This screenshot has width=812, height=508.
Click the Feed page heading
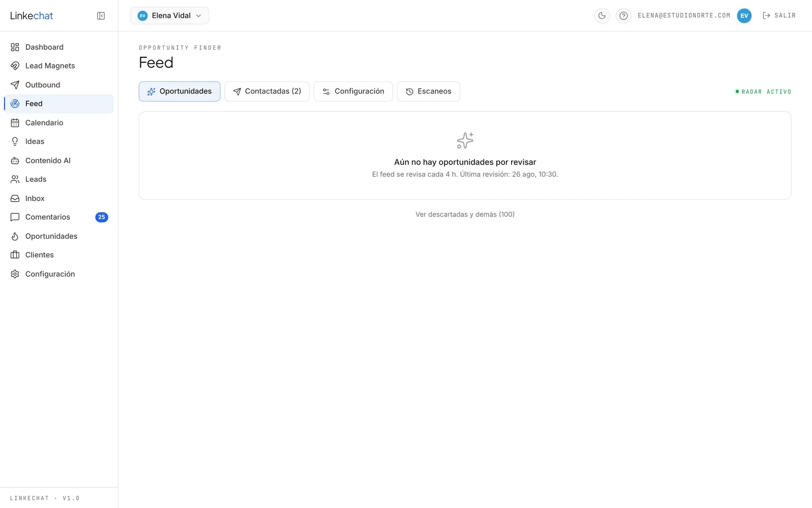pos(156,62)
